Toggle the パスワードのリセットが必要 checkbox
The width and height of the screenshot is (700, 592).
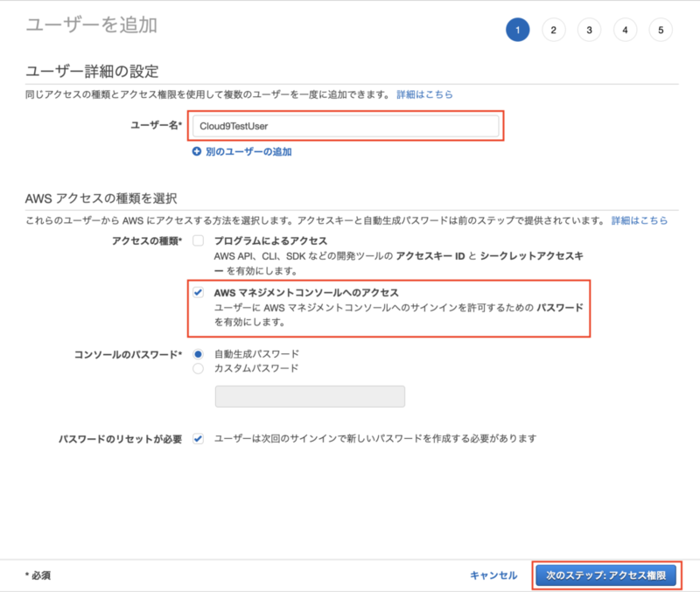[199, 439]
